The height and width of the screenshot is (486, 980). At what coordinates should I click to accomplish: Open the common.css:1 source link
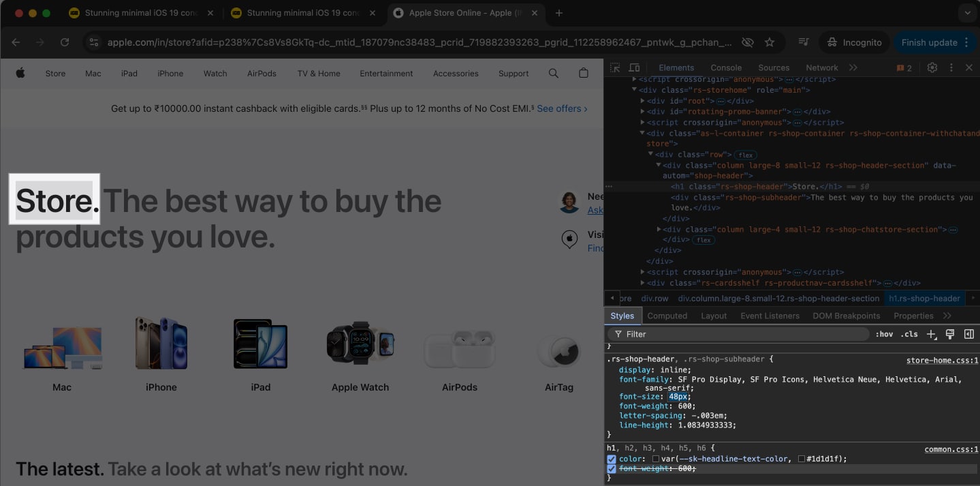[x=951, y=449]
